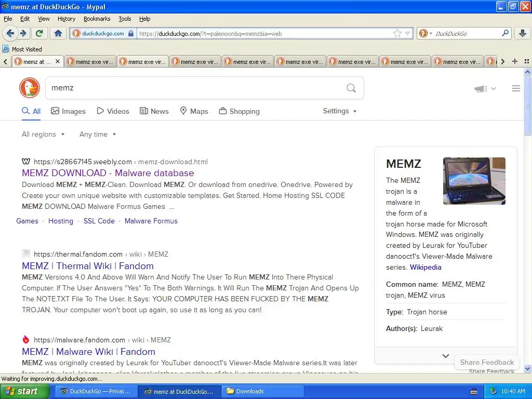Screen dimensions: 532x399
Task: Bookmark this page with the star icon
Action: pyautogui.click(x=397, y=33)
